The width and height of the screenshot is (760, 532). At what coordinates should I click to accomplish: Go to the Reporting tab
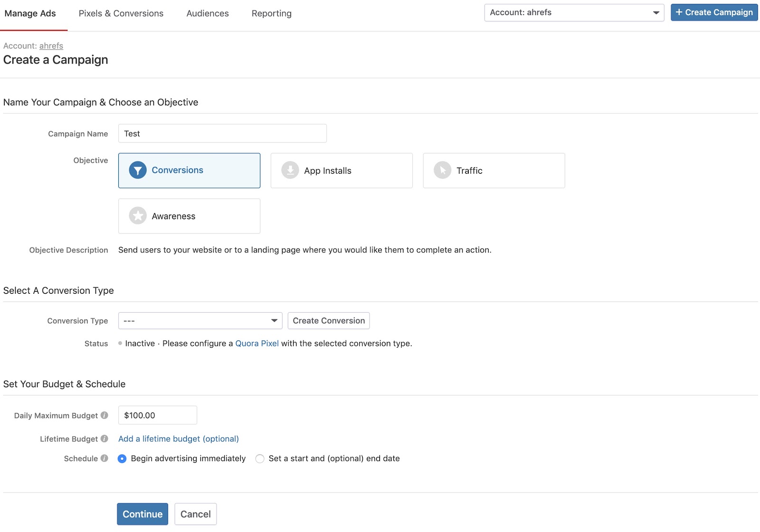(x=271, y=13)
